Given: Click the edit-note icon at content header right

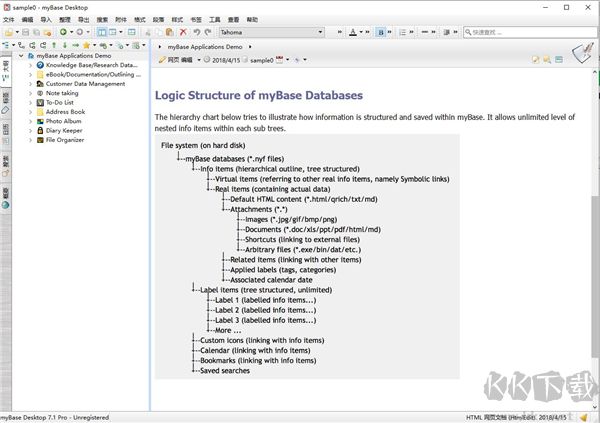Looking at the screenshot, I should click(x=535, y=59).
